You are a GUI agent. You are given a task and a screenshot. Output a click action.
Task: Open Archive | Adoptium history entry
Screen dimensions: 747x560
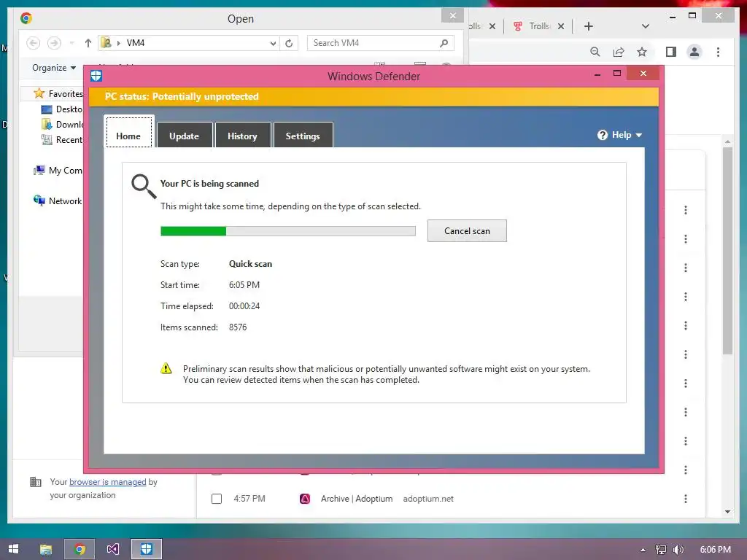pyautogui.click(x=357, y=499)
